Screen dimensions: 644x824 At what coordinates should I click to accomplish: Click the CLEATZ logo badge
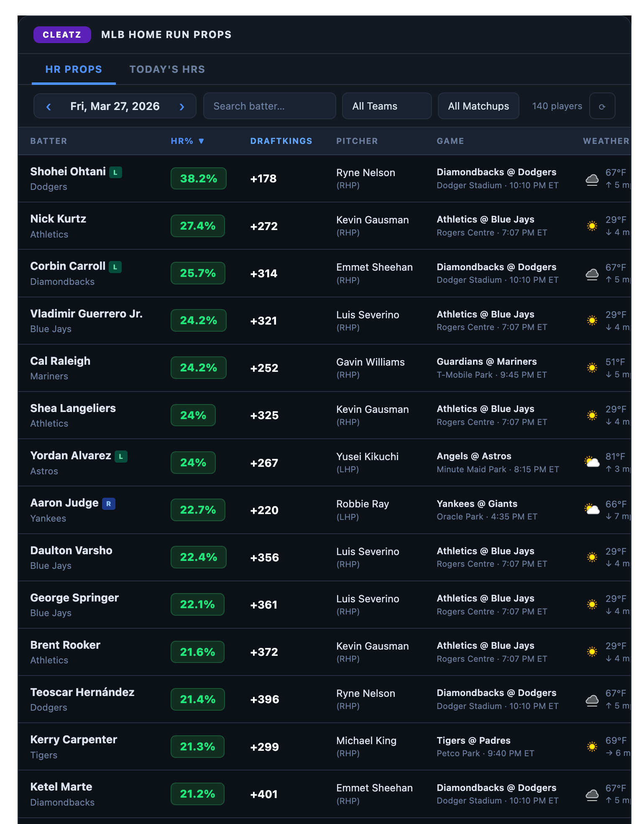62,35
